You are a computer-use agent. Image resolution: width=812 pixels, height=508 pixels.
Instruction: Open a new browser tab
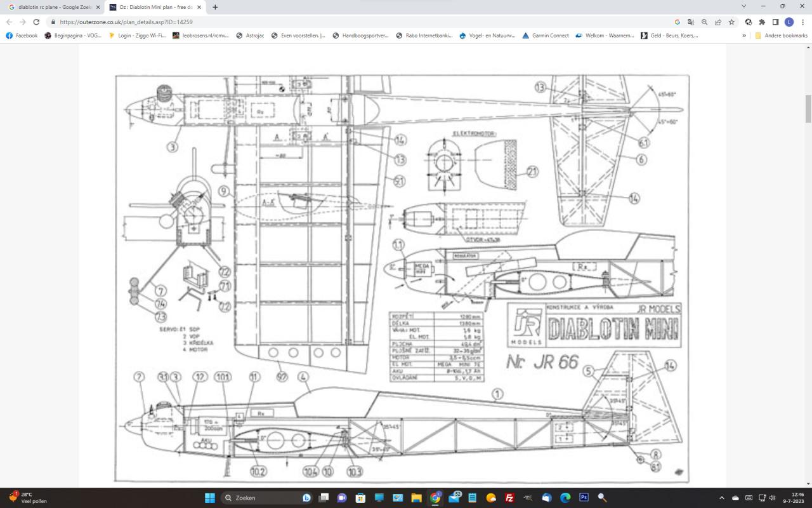click(215, 7)
